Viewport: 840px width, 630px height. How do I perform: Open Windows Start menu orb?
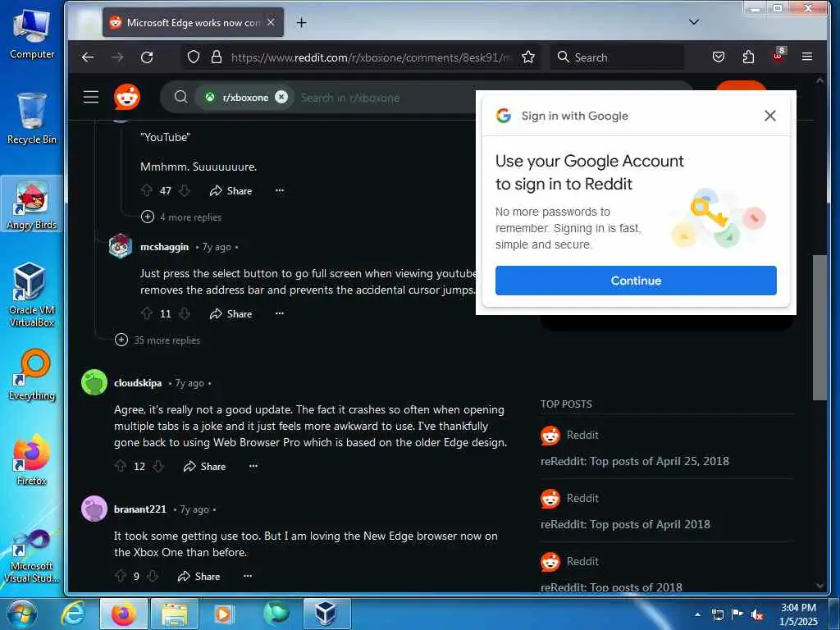point(21,614)
